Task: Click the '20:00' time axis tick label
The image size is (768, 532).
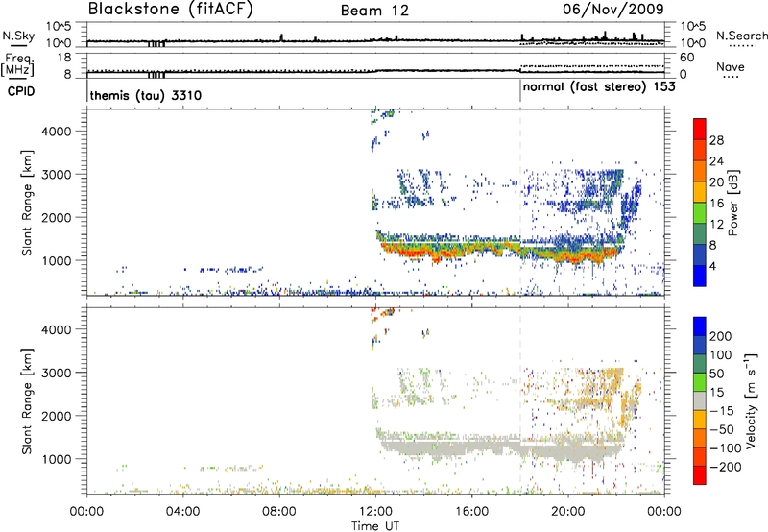Action: pyautogui.click(x=568, y=512)
